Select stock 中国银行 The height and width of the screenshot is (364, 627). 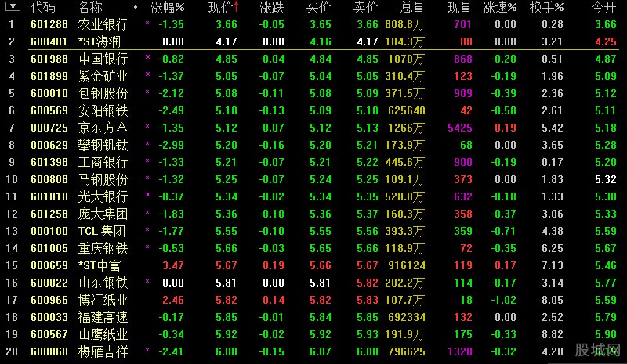click(x=103, y=59)
